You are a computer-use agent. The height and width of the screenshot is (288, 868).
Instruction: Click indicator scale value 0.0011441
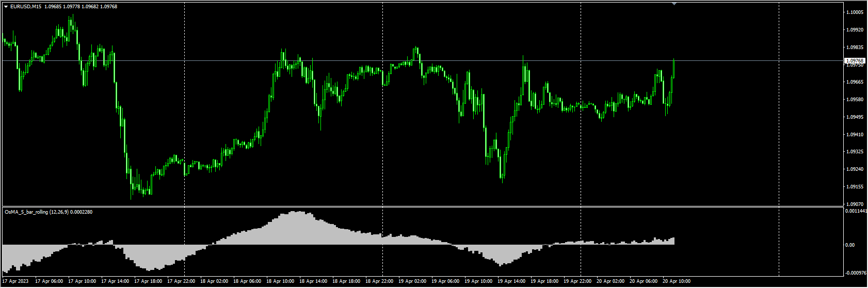(x=856, y=211)
